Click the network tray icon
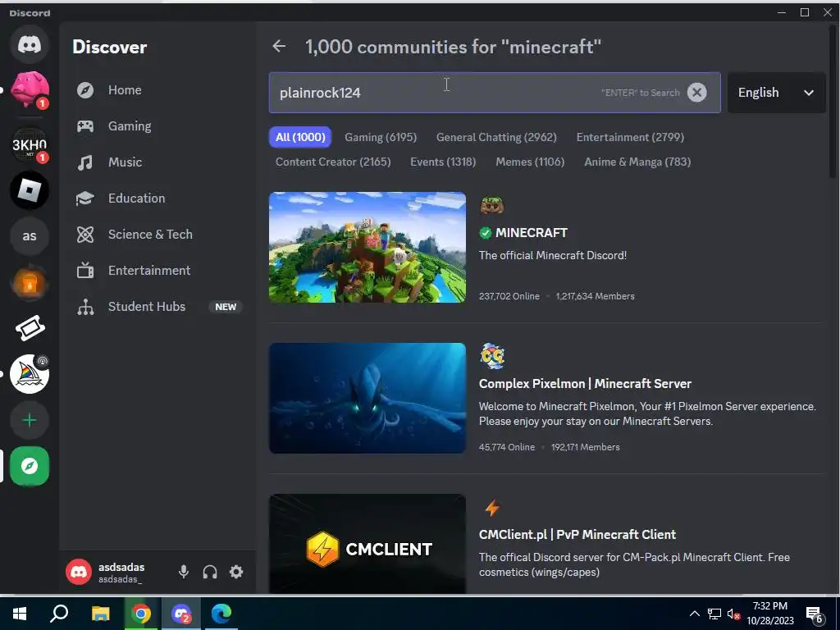The image size is (840, 630). click(x=714, y=614)
